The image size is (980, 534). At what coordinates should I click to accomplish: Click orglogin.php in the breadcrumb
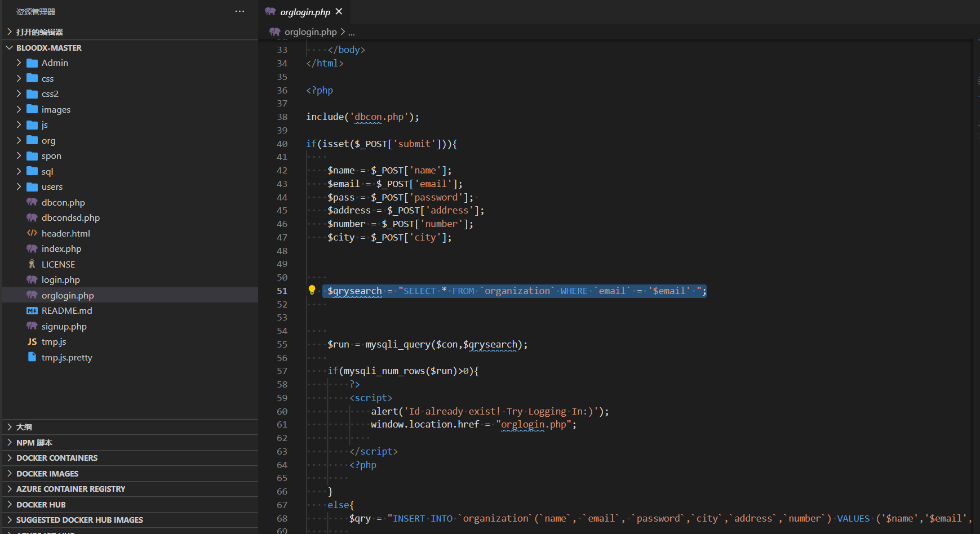[311, 32]
